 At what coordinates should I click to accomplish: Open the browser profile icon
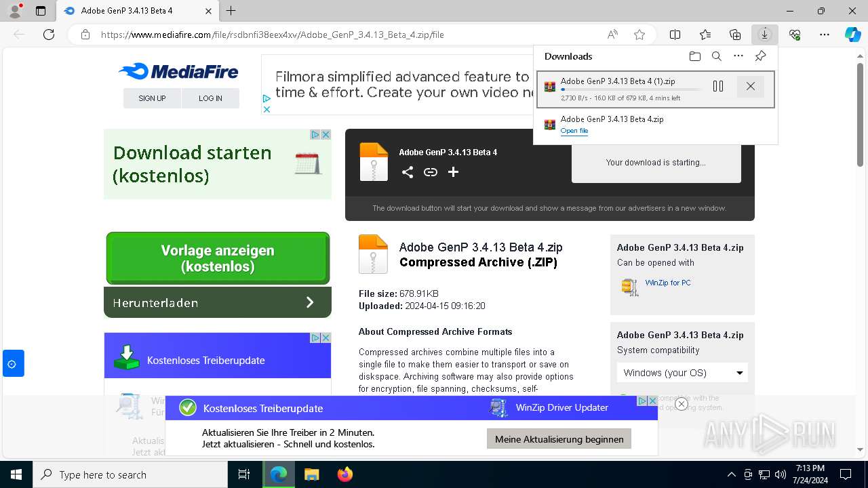point(15,11)
